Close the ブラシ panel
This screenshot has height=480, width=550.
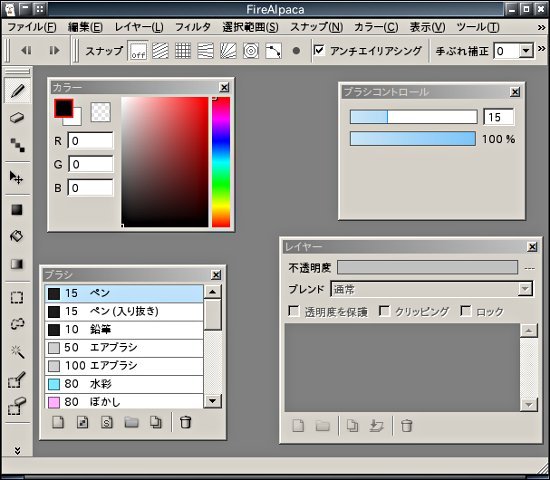pos(216,275)
